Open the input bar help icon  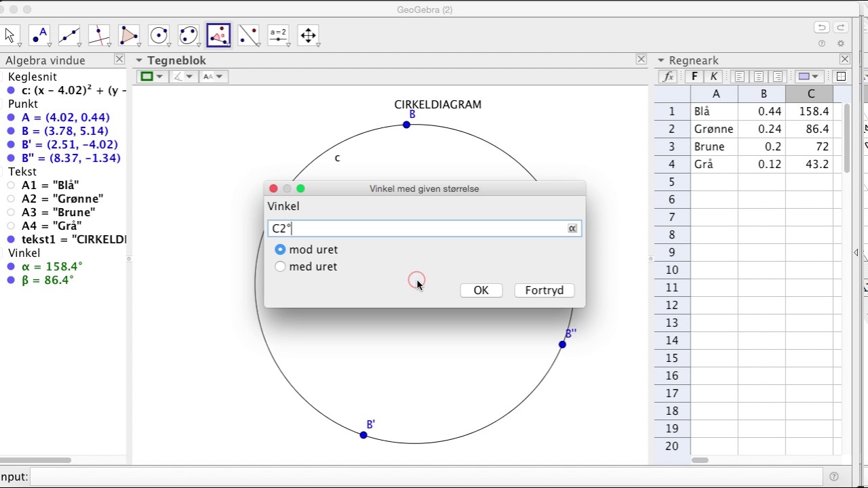834,476
